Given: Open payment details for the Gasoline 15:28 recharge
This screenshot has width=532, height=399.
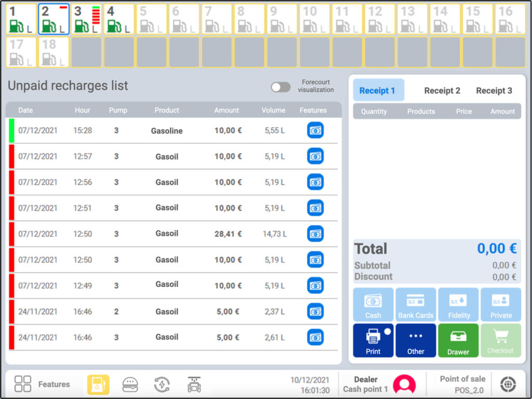Looking at the screenshot, I should 315,130.
